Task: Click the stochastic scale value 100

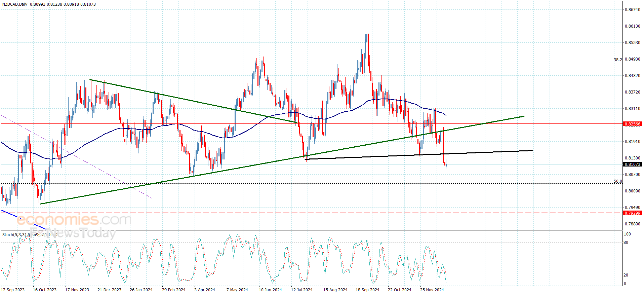Action: click(627, 234)
